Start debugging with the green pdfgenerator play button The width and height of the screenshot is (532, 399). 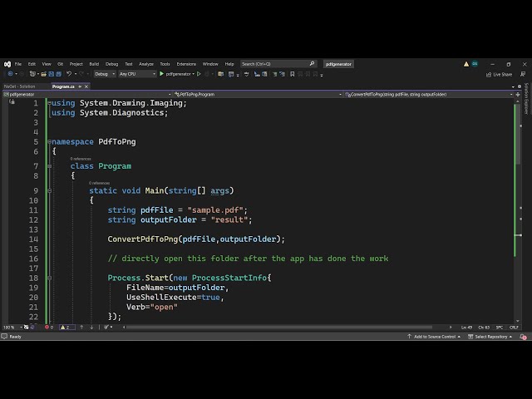(x=161, y=74)
